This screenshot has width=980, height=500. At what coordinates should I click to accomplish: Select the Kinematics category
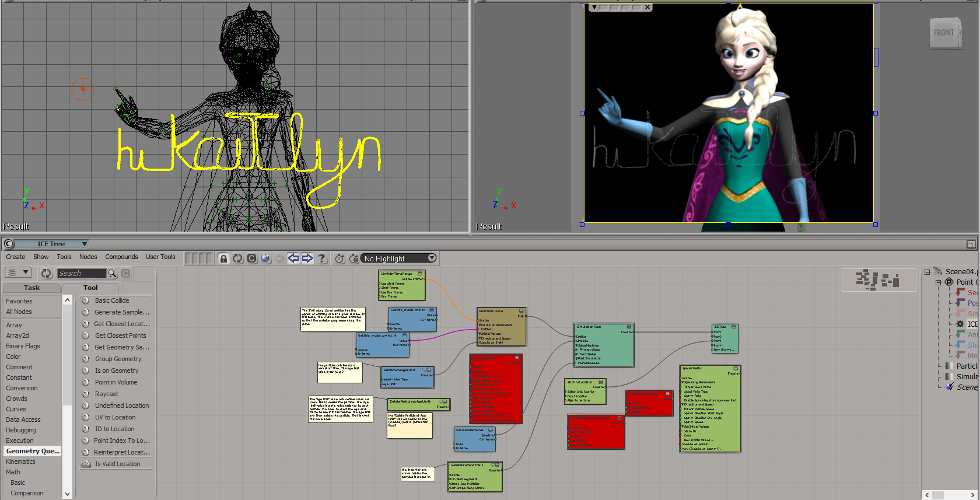point(20,461)
